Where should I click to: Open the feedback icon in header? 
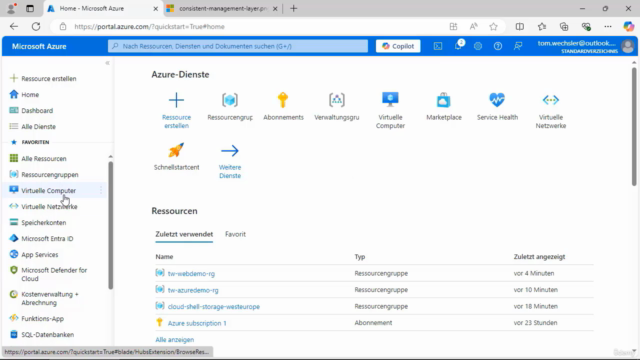click(518, 46)
